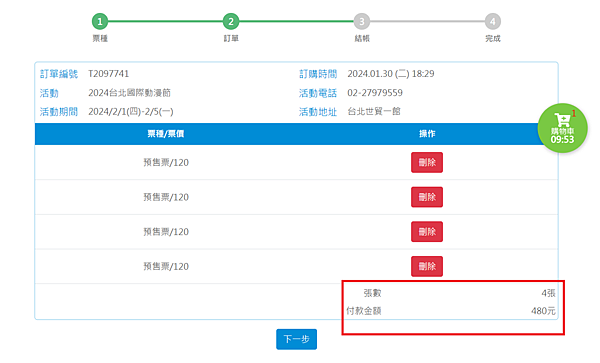The image size is (600, 363).
Task: Delete the second 預售票/120 ticket
Action: pyautogui.click(x=427, y=197)
